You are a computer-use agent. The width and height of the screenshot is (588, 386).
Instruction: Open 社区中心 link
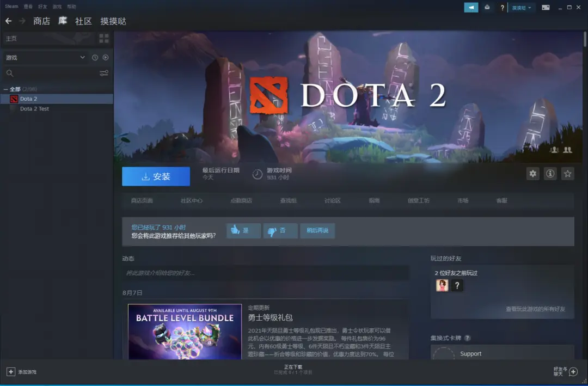[x=191, y=201]
